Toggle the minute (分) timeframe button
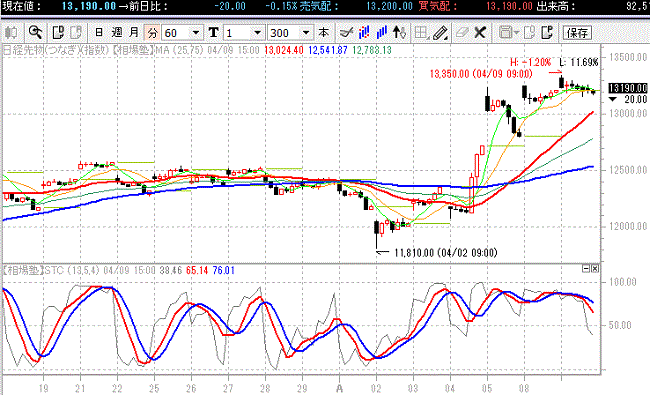 pos(153,33)
